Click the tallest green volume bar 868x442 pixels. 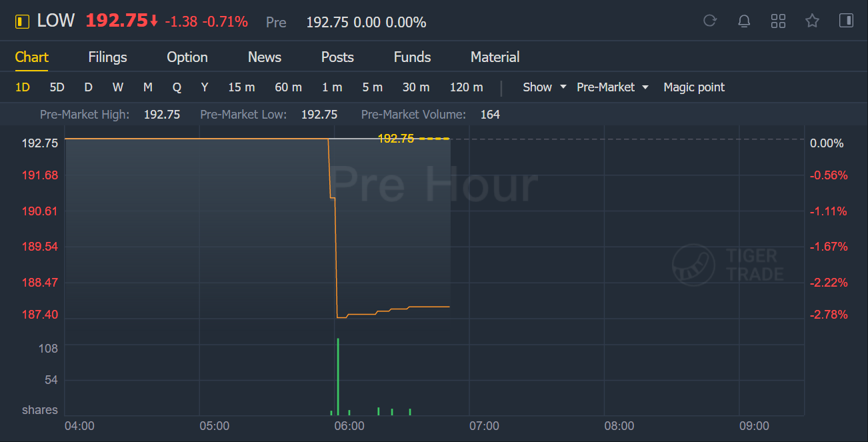(338, 377)
